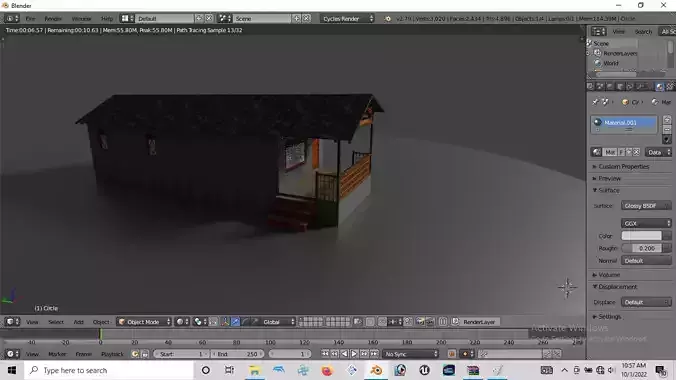The width and height of the screenshot is (676, 380).
Task: Click the play reverse button
Action: (x=344, y=354)
